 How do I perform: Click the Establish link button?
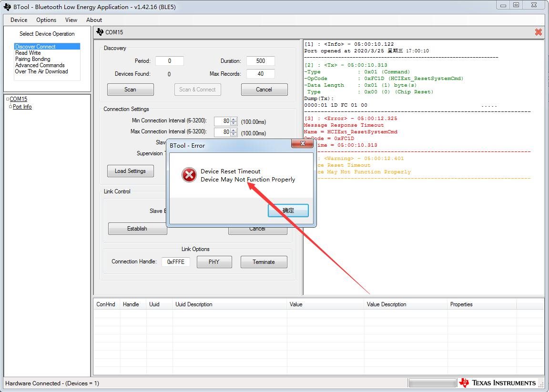(x=137, y=229)
